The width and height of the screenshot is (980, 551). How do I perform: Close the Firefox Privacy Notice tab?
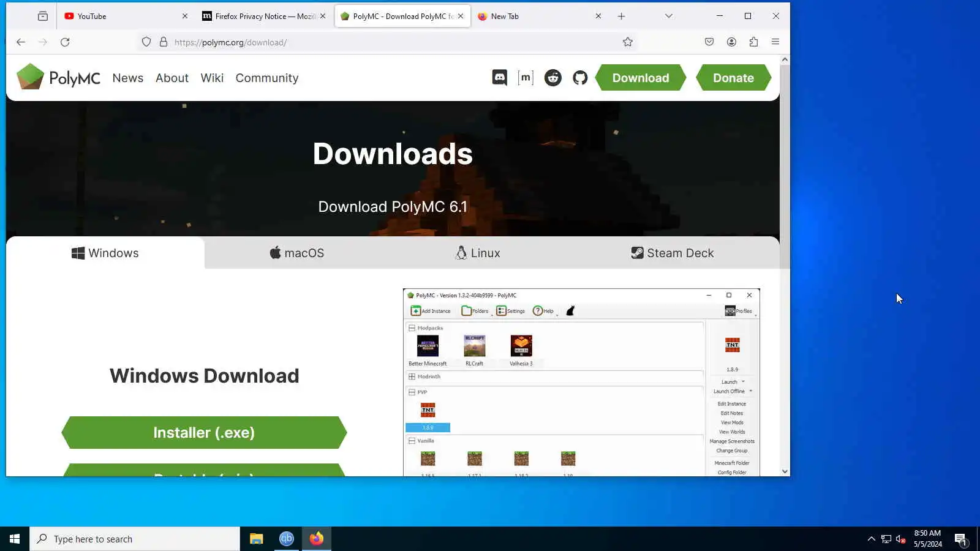(x=323, y=17)
